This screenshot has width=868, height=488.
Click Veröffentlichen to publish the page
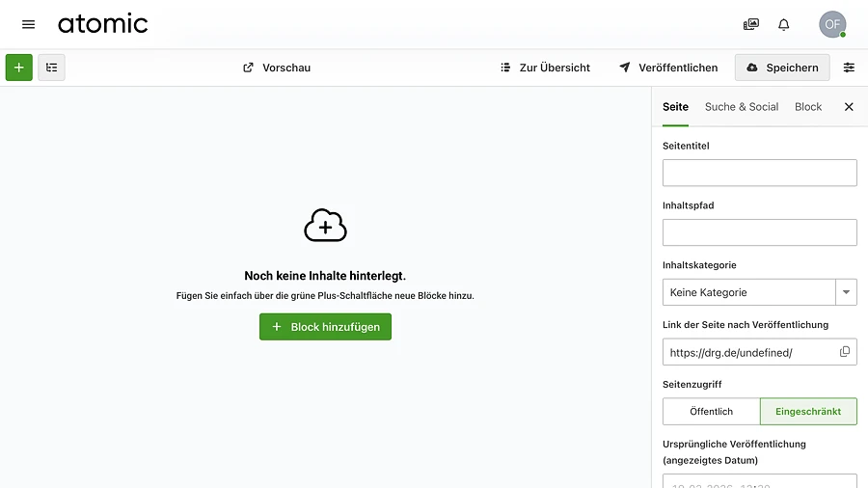point(668,68)
